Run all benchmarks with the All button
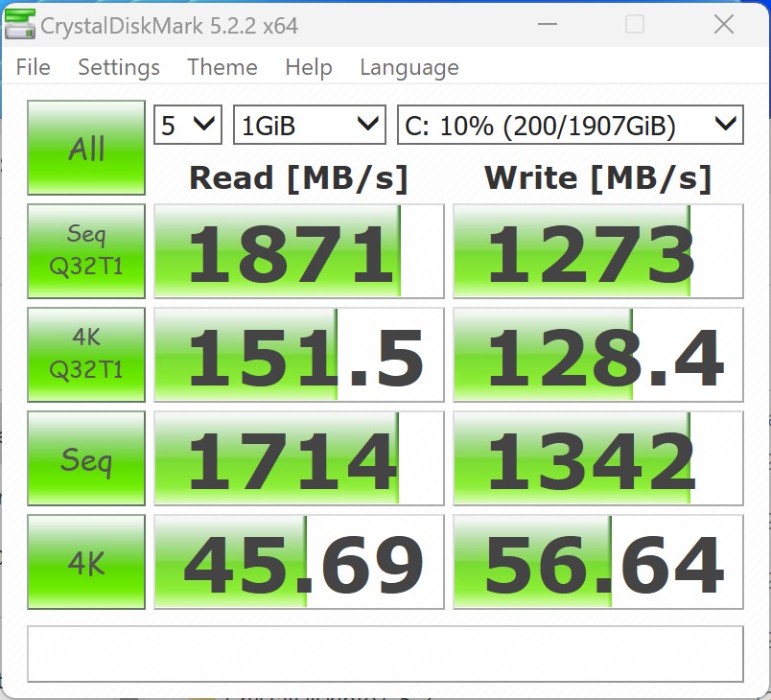Image resolution: width=771 pixels, height=700 pixels. click(x=86, y=148)
